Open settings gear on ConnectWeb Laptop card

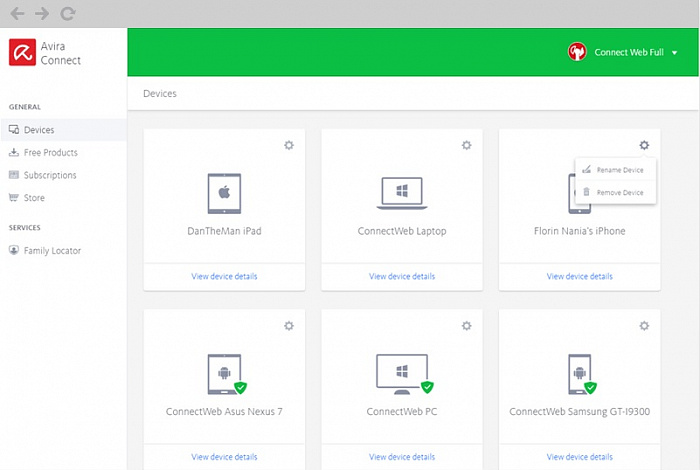466,145
